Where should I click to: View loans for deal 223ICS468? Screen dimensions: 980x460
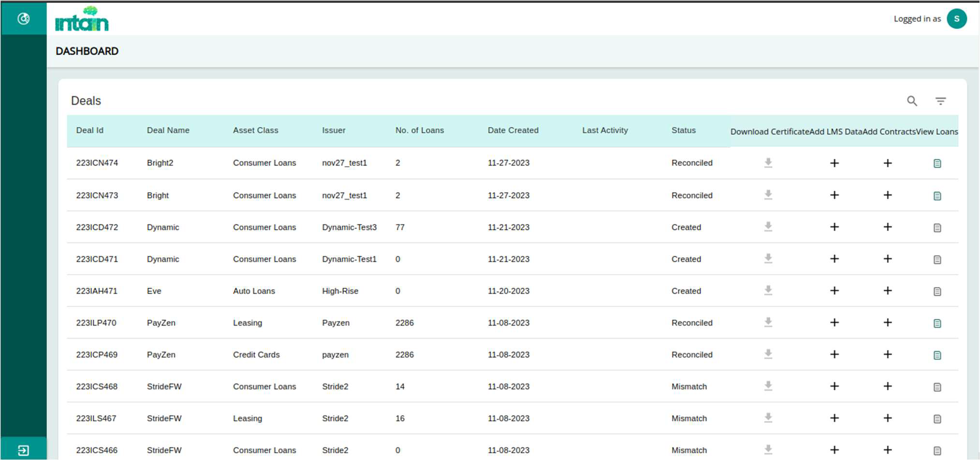click(937, 387)
